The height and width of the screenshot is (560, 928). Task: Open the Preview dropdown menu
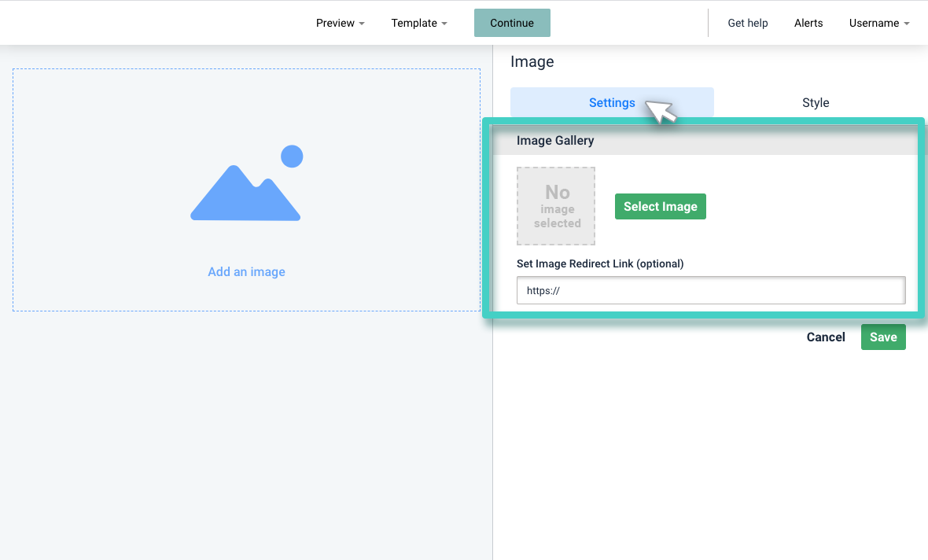(x=340, y=23)
